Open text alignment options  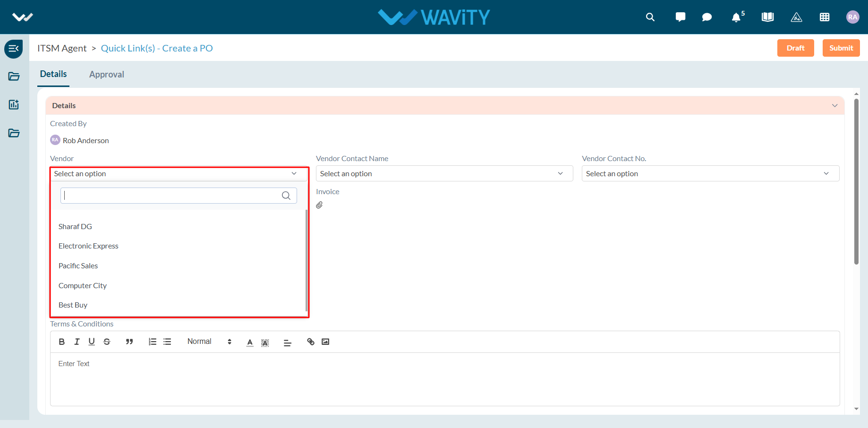[x=287, y=342]
